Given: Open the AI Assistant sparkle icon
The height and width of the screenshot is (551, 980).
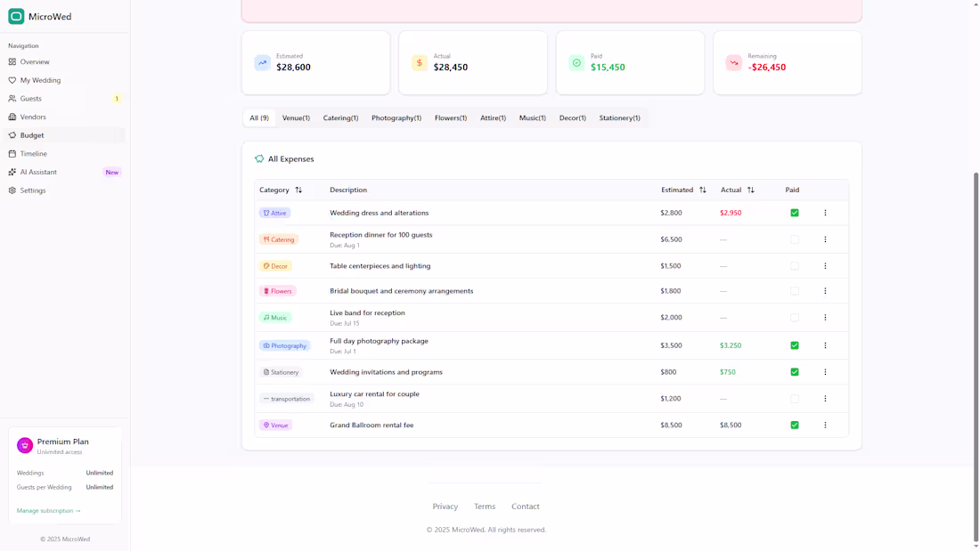Looking at the screenshot, I should coord(12,172).
